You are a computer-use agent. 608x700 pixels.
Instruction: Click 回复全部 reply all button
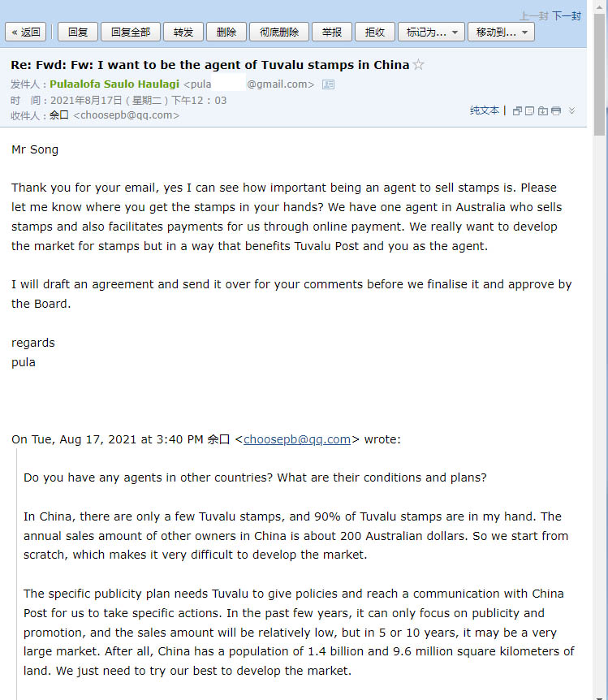point(131,32)
